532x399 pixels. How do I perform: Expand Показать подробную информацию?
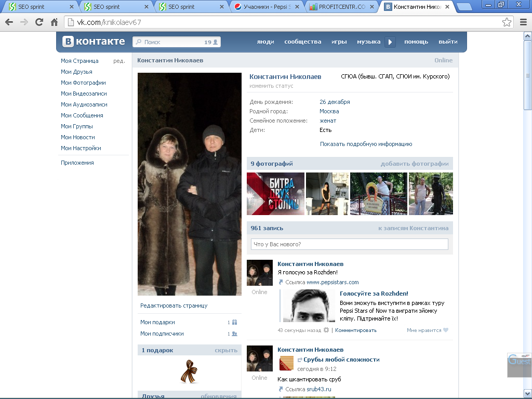pyautogui.click(x=366, y=144)
